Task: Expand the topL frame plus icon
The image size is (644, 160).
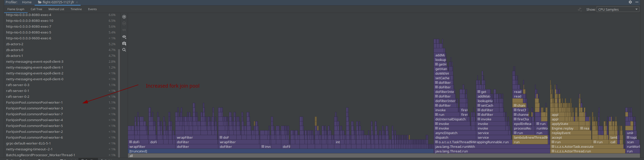Action: [628, 137]
